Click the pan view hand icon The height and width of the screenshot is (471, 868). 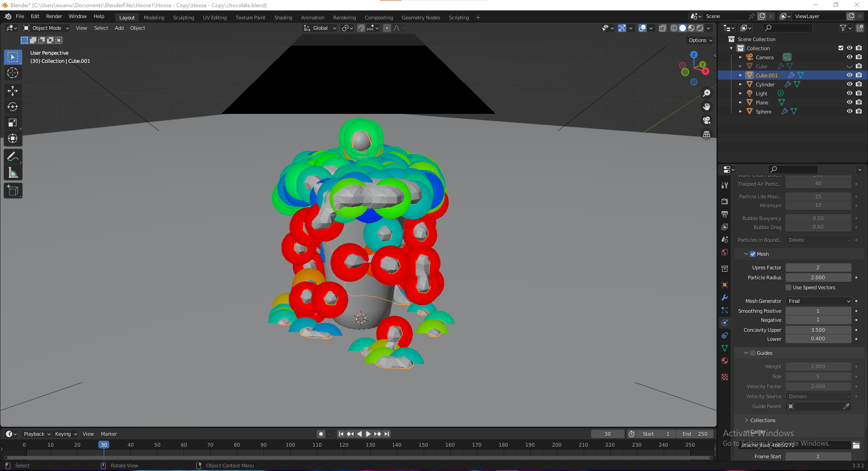(707, 107)
